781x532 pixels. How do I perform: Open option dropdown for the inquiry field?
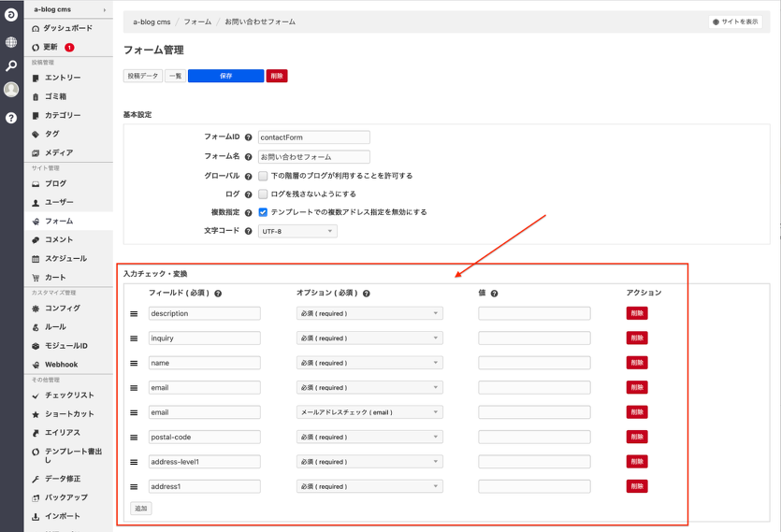pyautogui.click(x=369, y=338)
